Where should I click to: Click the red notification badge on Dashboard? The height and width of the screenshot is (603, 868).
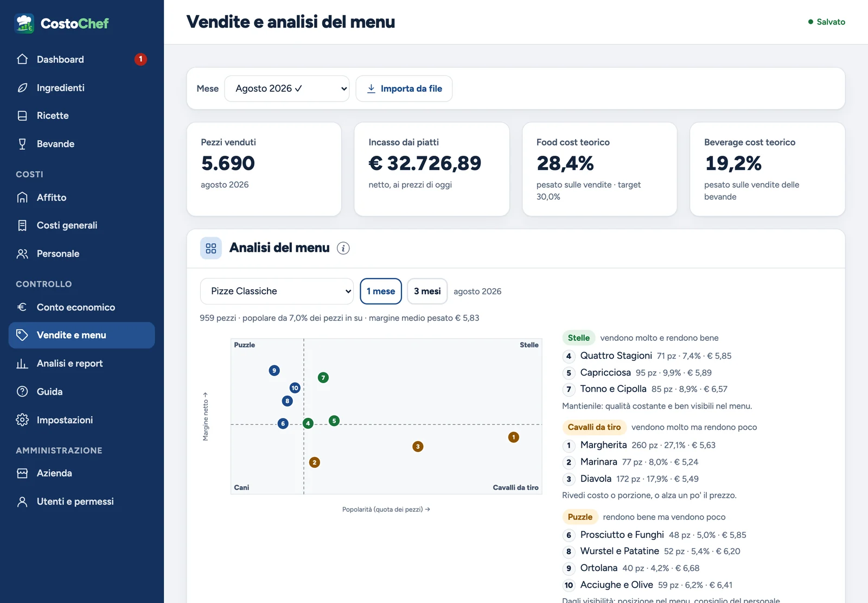point(141,59)
